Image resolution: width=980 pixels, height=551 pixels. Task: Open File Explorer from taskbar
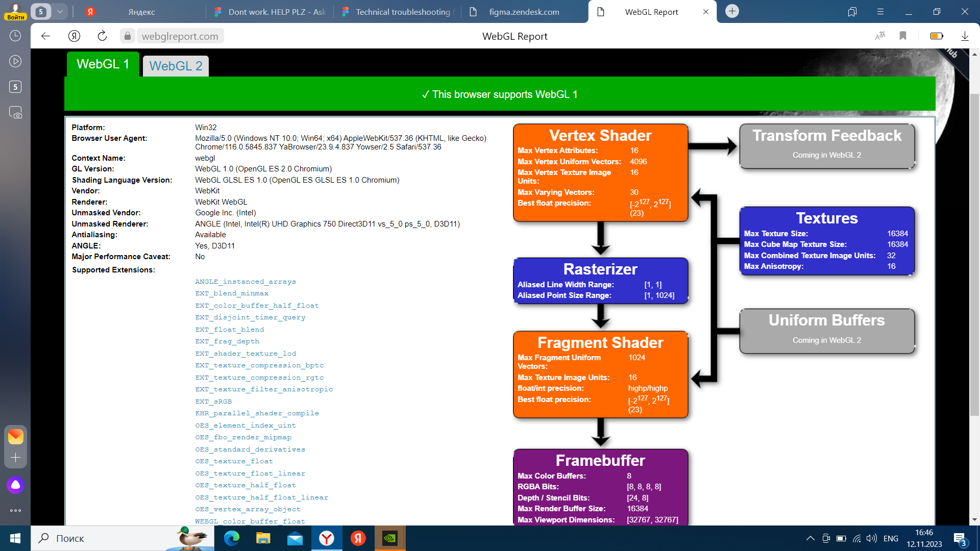tap(263, 538)
